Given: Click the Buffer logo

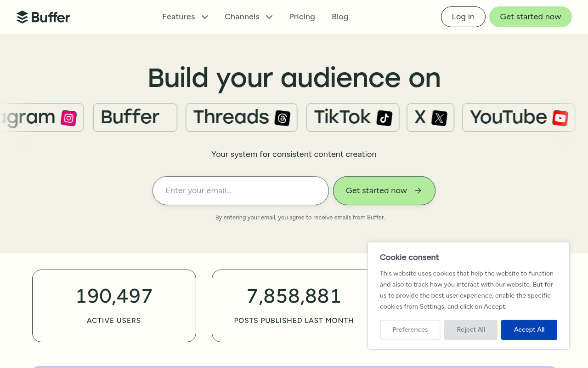Looking at the screenshot, I should [43, 17].
